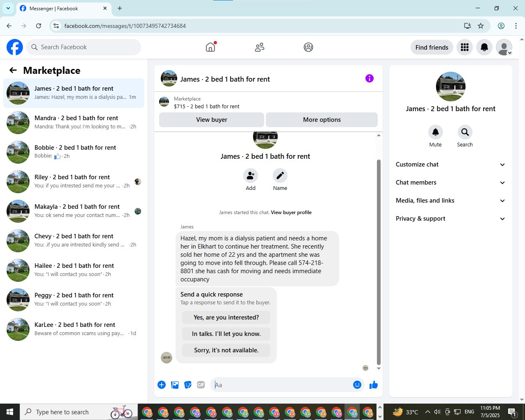Open the purple conversation info icon
525x420 pixels.
click(370, 78)
